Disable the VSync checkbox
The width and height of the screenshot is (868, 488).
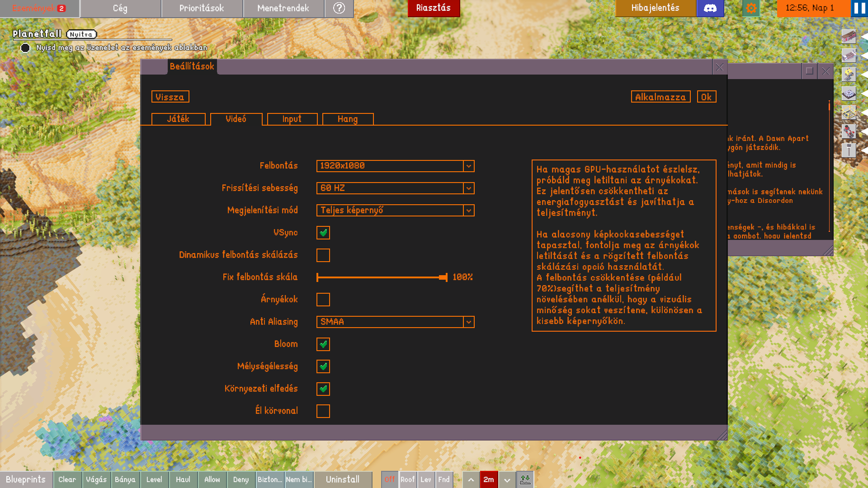pos(323,233)
